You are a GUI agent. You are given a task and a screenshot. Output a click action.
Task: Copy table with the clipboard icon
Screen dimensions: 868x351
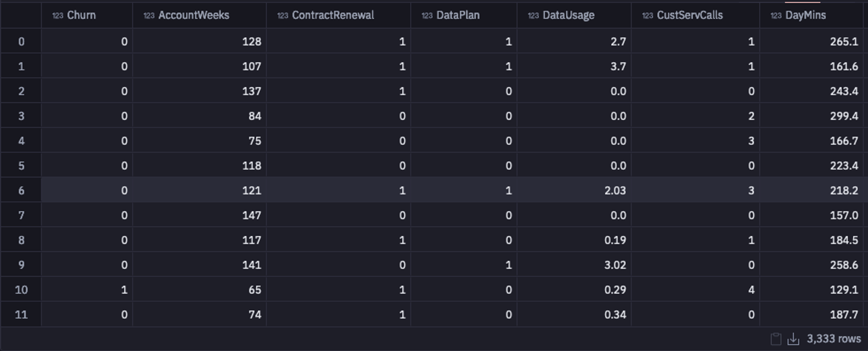tap(776, 339)
